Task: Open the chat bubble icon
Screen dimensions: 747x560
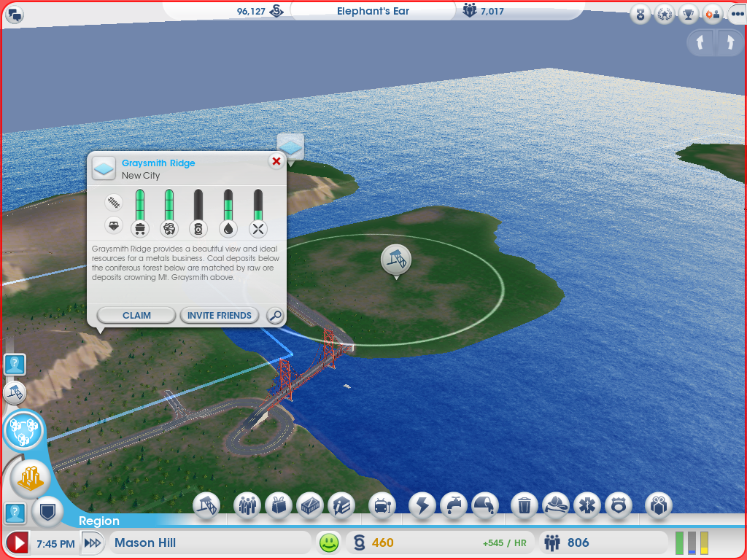Action: (15, 14)
